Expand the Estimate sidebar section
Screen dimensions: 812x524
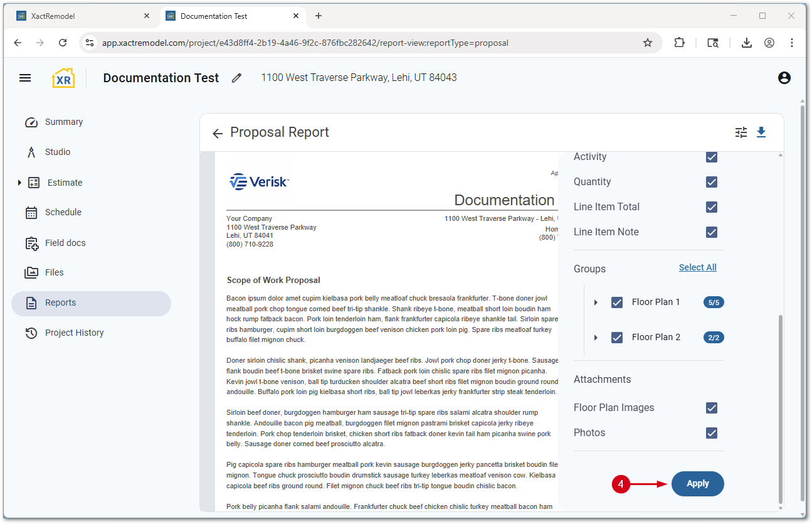coord(19,183)
